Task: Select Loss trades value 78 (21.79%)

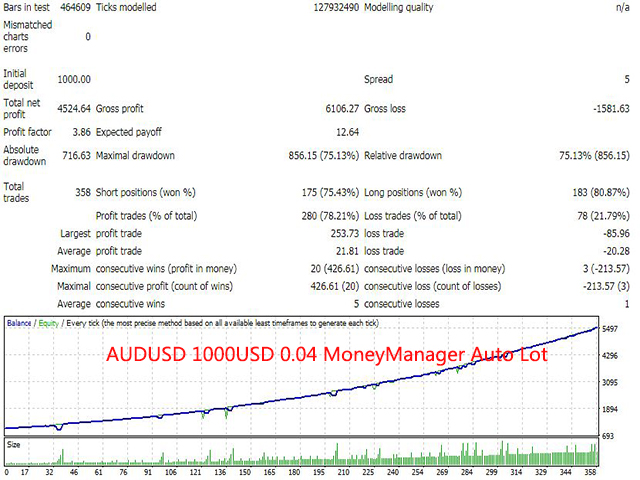Action: tap(603, 216)
